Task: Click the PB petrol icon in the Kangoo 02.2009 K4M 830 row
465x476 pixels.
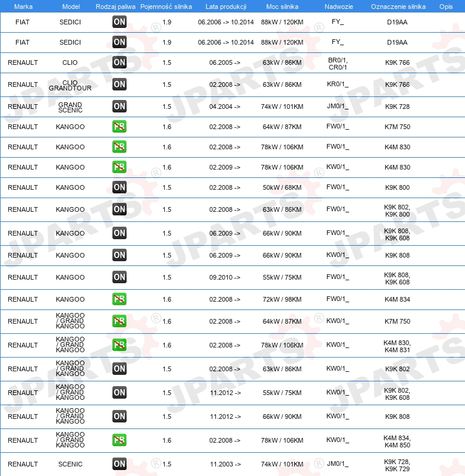Action: coord(119,167)
